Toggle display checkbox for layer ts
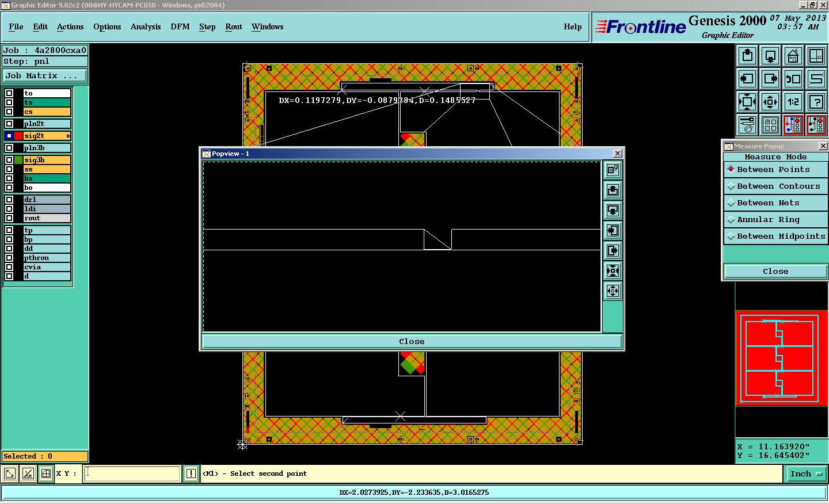This screenshot has width=829, height=504. point(9,102)
